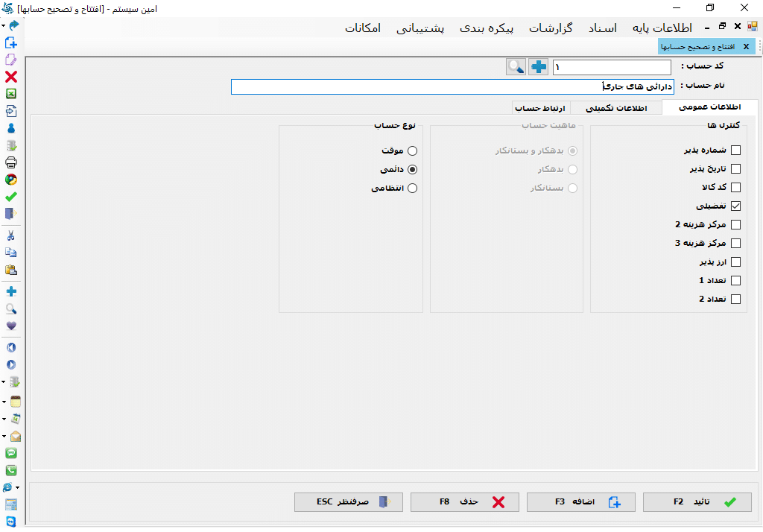Uncheck the تفضیلی option
Viewport: 763px width, 532px height.
coord(737,206)
